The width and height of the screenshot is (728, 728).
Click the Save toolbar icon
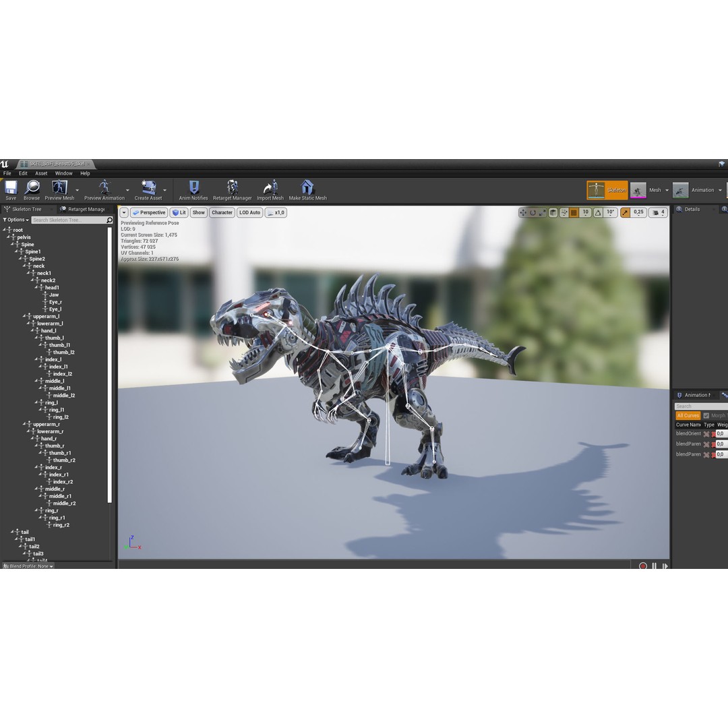pos(11,187)
